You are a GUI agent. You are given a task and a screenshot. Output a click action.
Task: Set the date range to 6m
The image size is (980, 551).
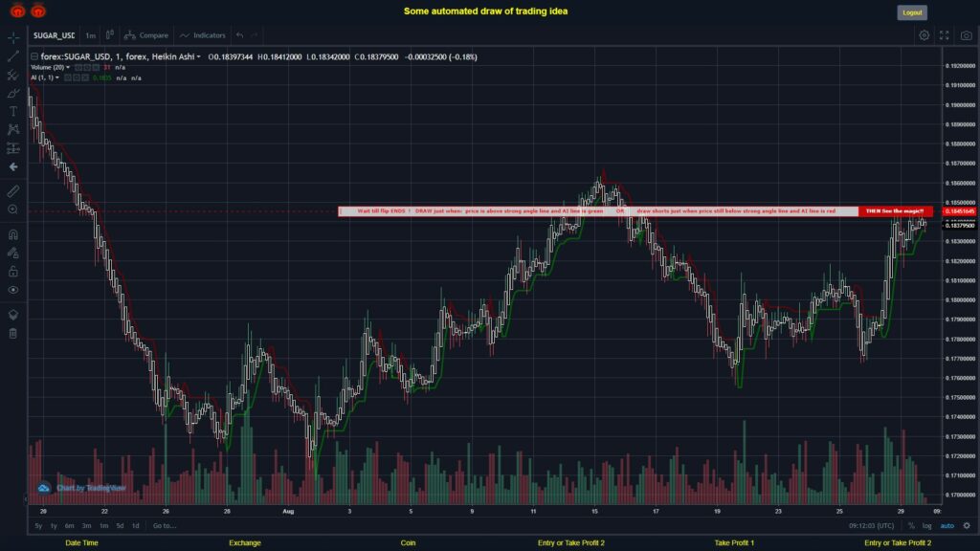(x=69, y=526)
